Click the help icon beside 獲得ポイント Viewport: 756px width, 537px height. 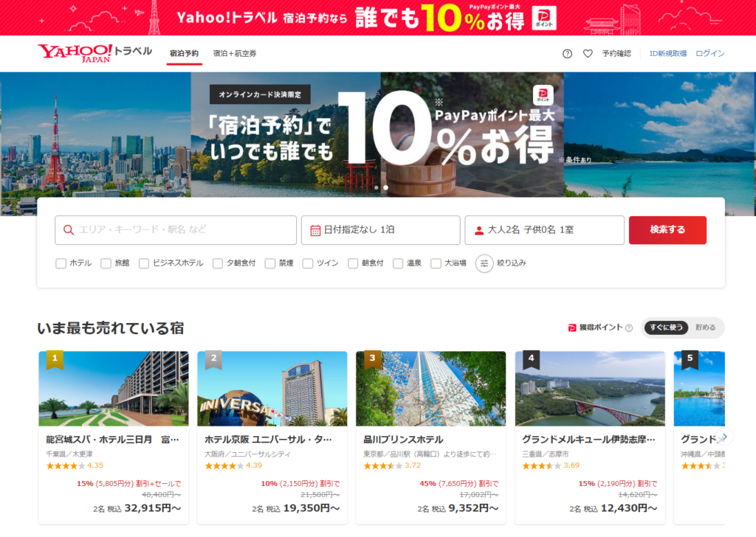coord(629,328)
